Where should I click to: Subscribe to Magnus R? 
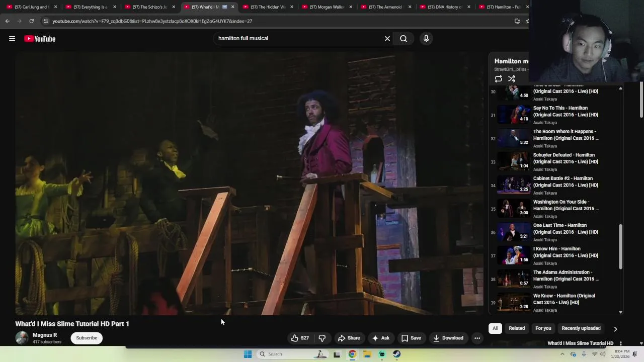87,338
